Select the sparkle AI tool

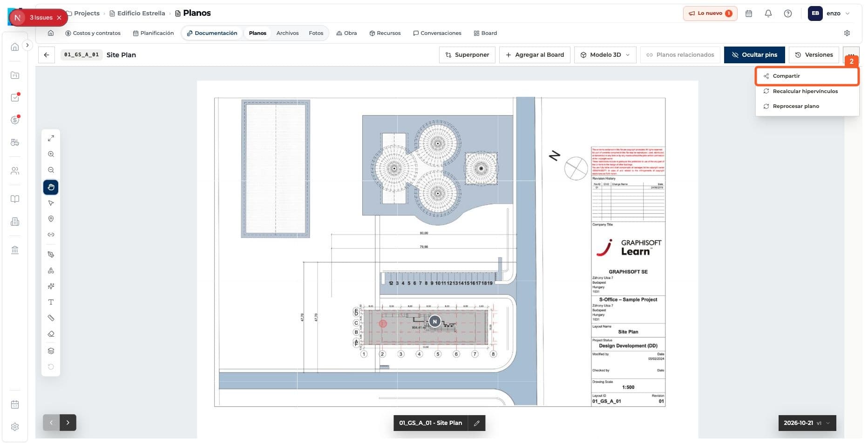point(51,286)
